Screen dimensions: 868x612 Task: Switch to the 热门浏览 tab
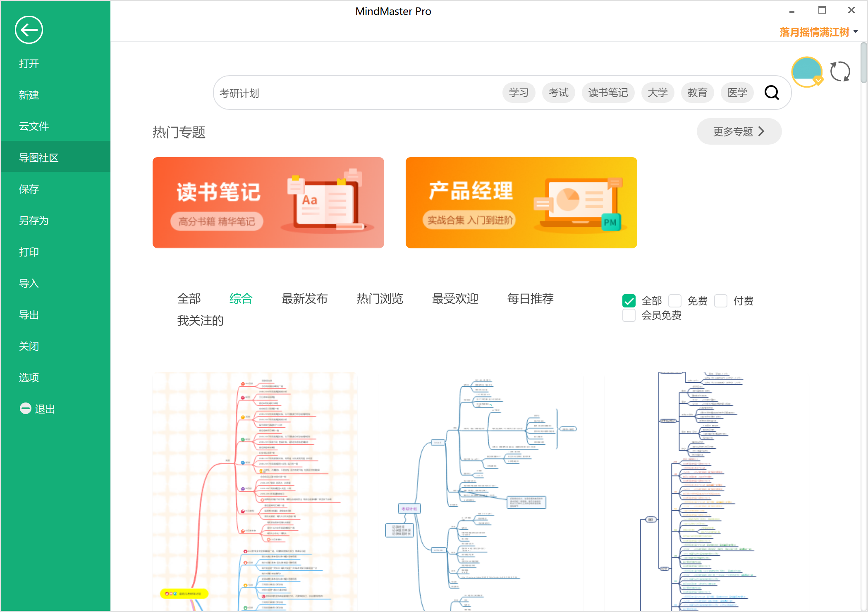point(380,298)
